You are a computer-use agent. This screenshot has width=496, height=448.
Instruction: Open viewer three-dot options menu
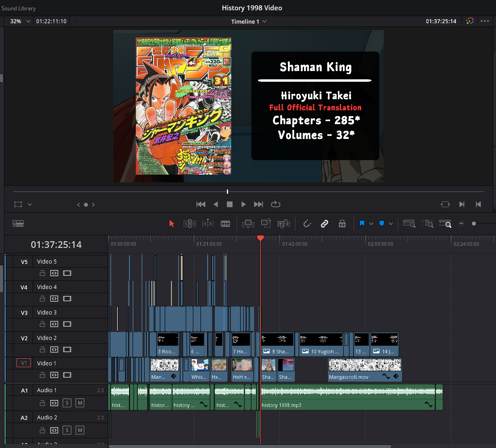pos(485,21)
